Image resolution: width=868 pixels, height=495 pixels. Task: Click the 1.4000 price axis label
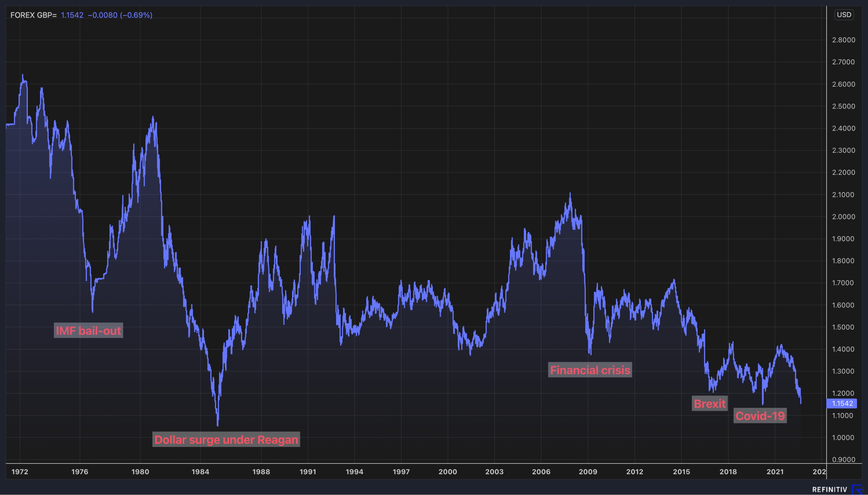(x=843, y=349)
